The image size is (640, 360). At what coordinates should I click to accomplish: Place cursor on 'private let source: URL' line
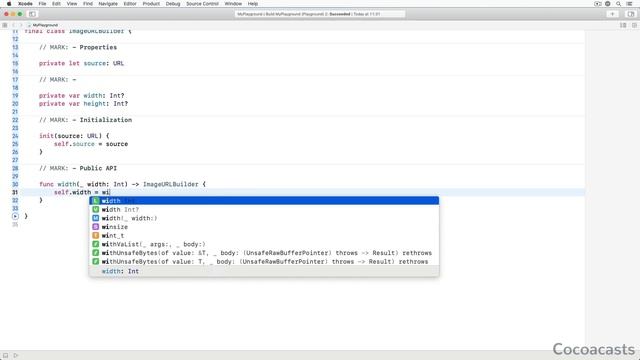[81, 63]
